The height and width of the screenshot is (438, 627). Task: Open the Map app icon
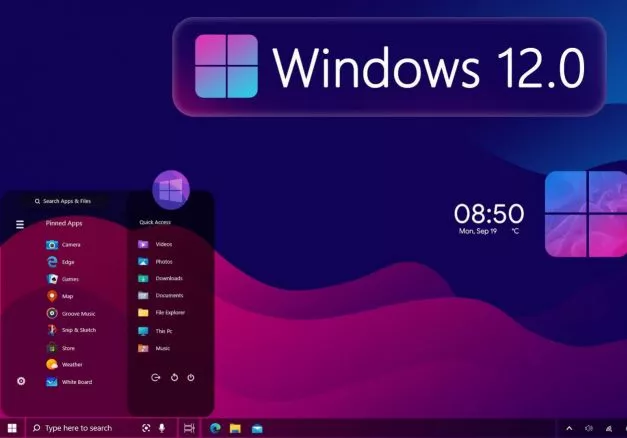(52, 296)
